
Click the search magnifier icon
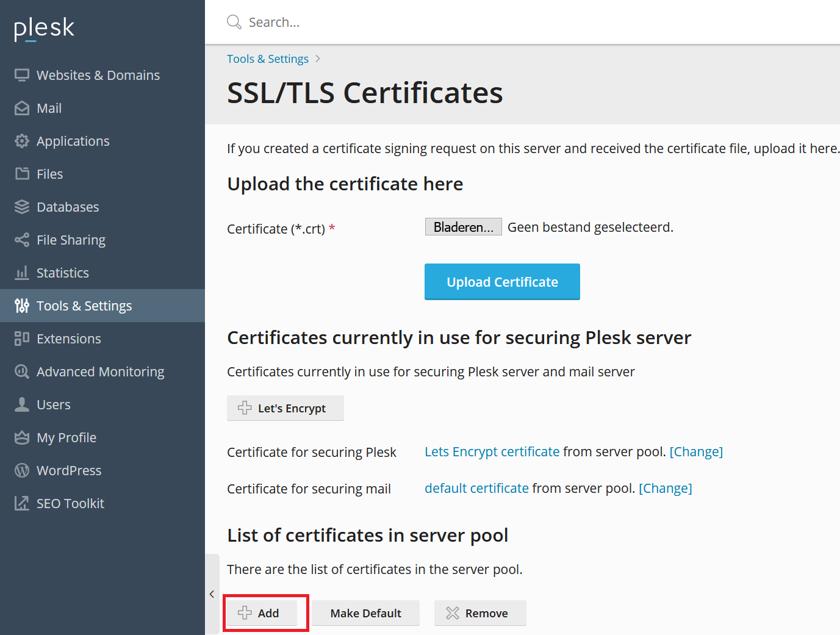[x=234, y=23]
